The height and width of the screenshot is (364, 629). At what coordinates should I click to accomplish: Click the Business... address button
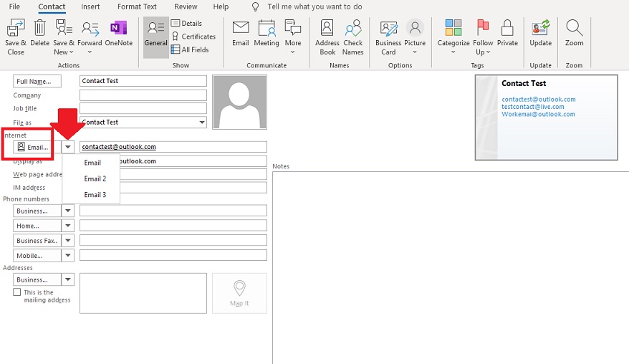(x=37, y=279)
